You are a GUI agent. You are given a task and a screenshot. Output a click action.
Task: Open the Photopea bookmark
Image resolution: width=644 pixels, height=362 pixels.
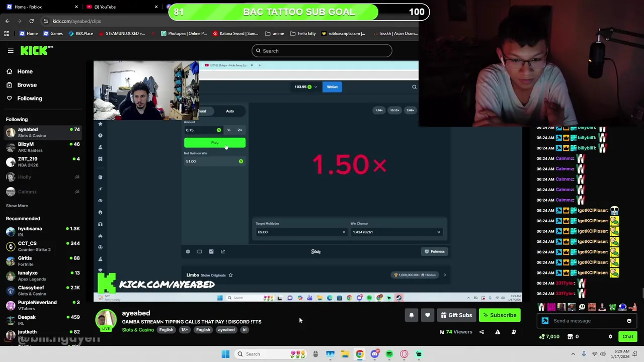(x=184, y=34)
